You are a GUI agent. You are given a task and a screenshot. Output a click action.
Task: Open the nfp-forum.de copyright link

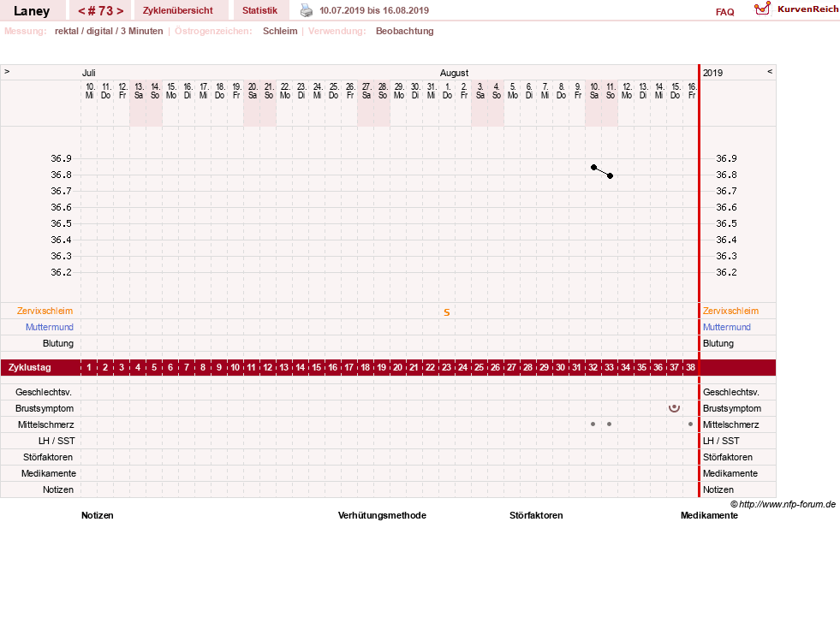click(x=783, y=504)
